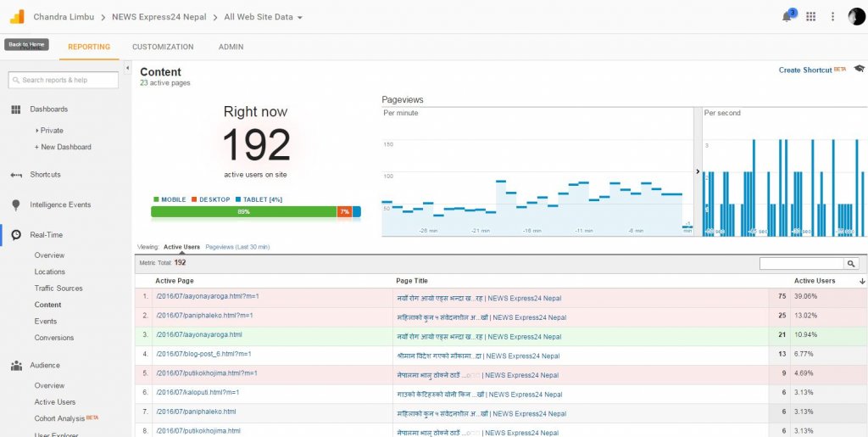The height and width of the screenshot is (437, 868).
Task: Open Real-Time Locations report
Action: 50,272
